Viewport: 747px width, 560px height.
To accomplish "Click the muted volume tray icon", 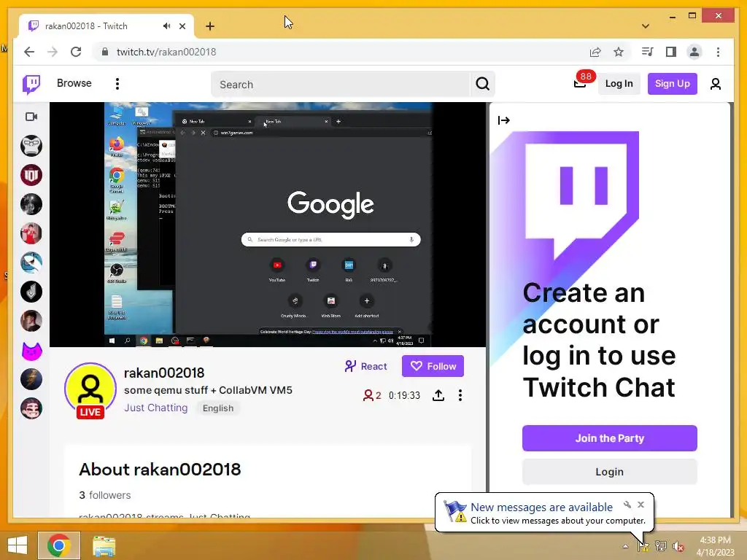I will point(678,546).
